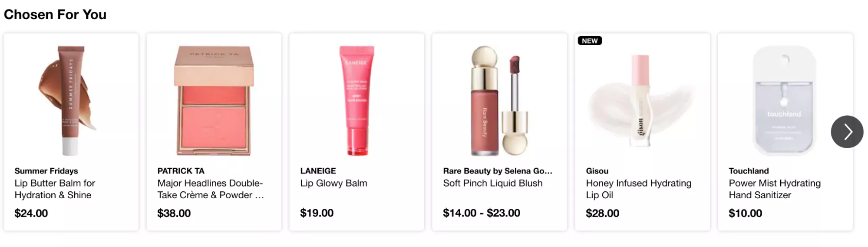Advance carousel with the next arrow button
The height and width of the screenshot is (247, 868).
847,132
